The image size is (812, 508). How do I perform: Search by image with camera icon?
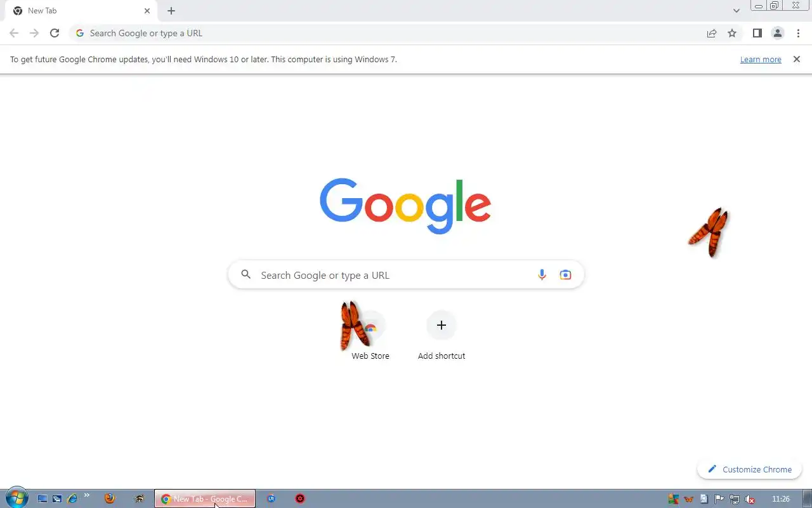click(x=565, y=275)
